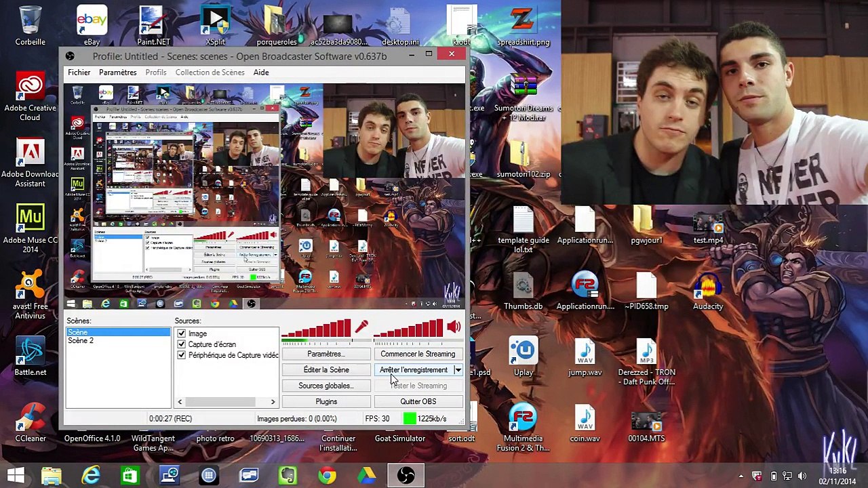868x488 pixels.
Task: Select the Multimedia Fusion 2 icon
Action: [x=523, y=427]
